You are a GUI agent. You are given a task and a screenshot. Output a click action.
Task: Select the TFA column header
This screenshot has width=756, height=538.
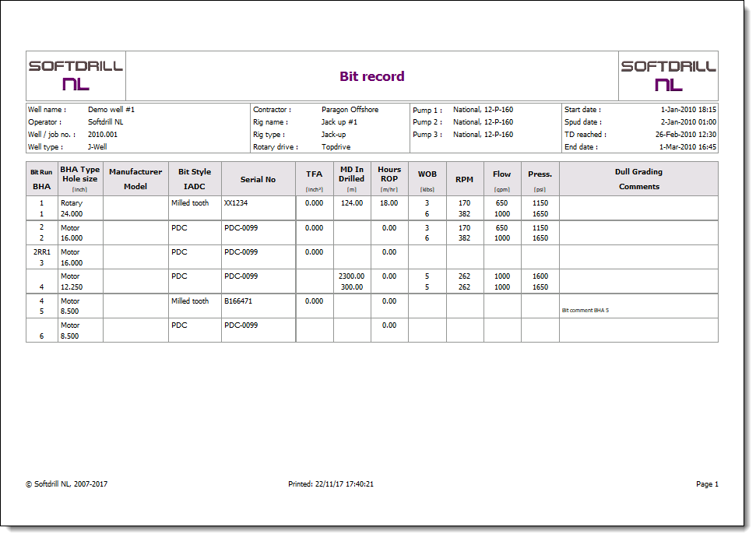(x=314, y=179)
